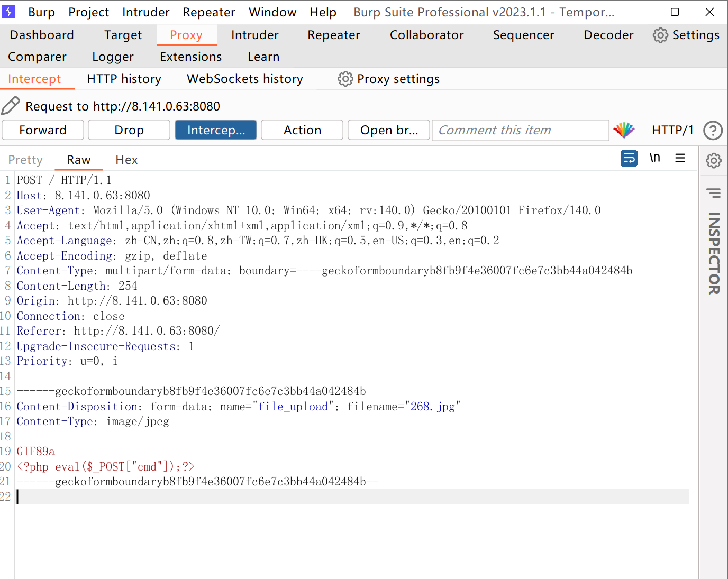Click the pencil edit icon beside Request
This screenshot has width=728, height=579.
pyautogui.click(x=11, y=106)
